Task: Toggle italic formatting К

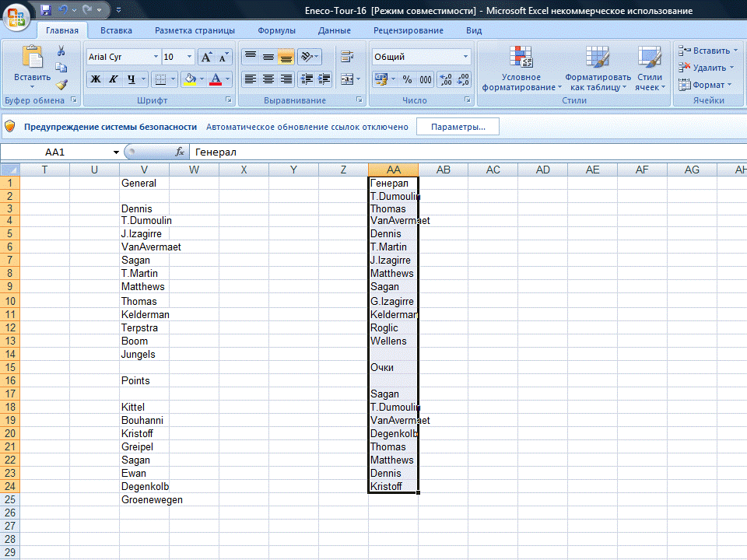Action: pyautogui.click(x=114, y=79)
